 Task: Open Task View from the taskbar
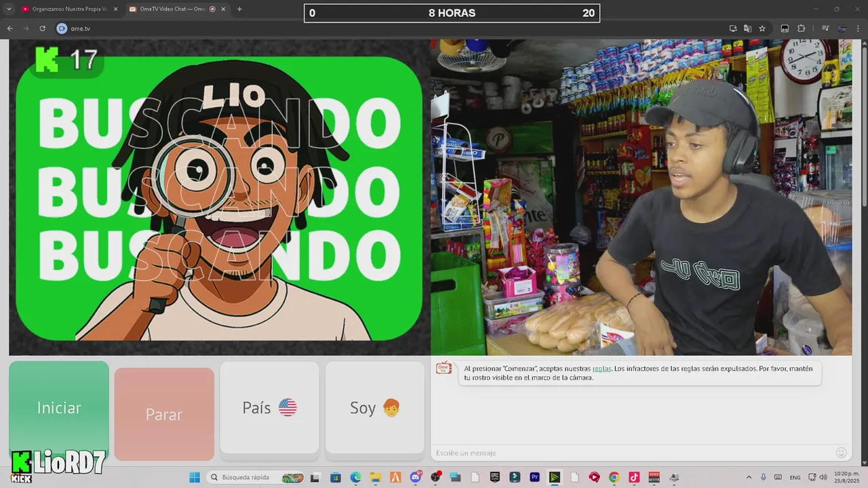(315, 477)
